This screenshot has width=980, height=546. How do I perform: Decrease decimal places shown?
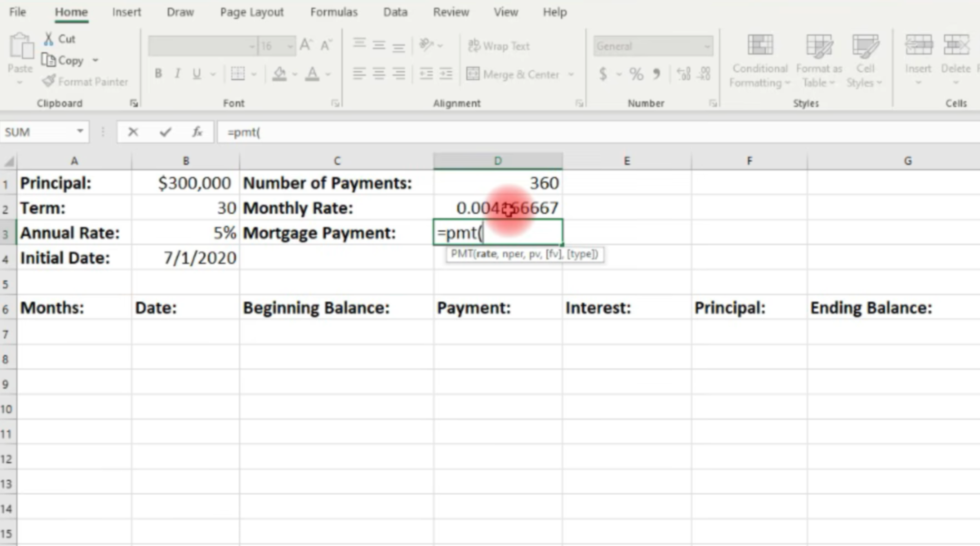(x=704, y=74)
